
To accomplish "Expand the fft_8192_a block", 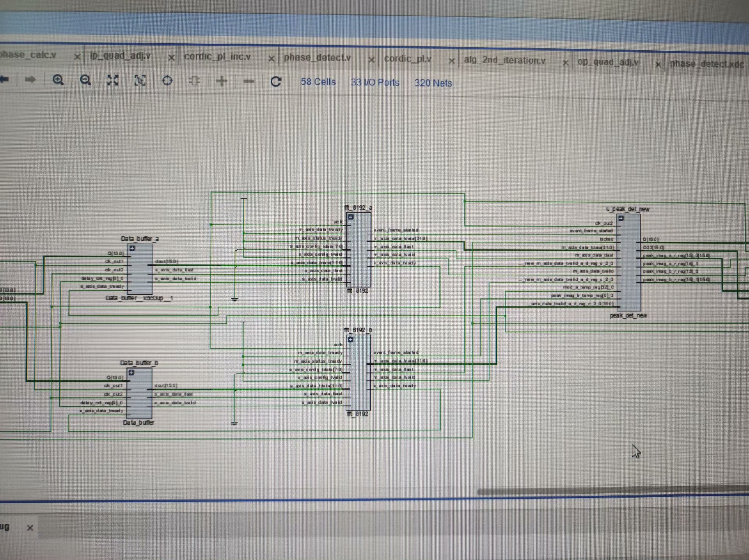I will click(x=351, y=217).
